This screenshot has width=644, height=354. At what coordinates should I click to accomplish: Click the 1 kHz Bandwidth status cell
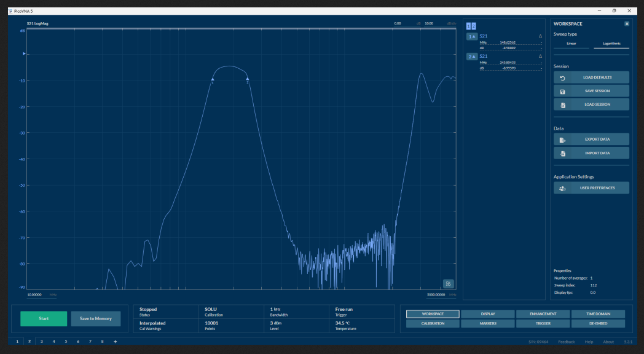(x=297, y=312)
